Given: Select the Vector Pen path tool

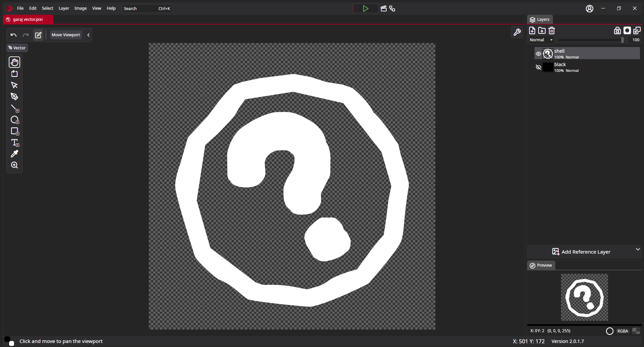Looking at the screenshot, I should coord(14,97).
